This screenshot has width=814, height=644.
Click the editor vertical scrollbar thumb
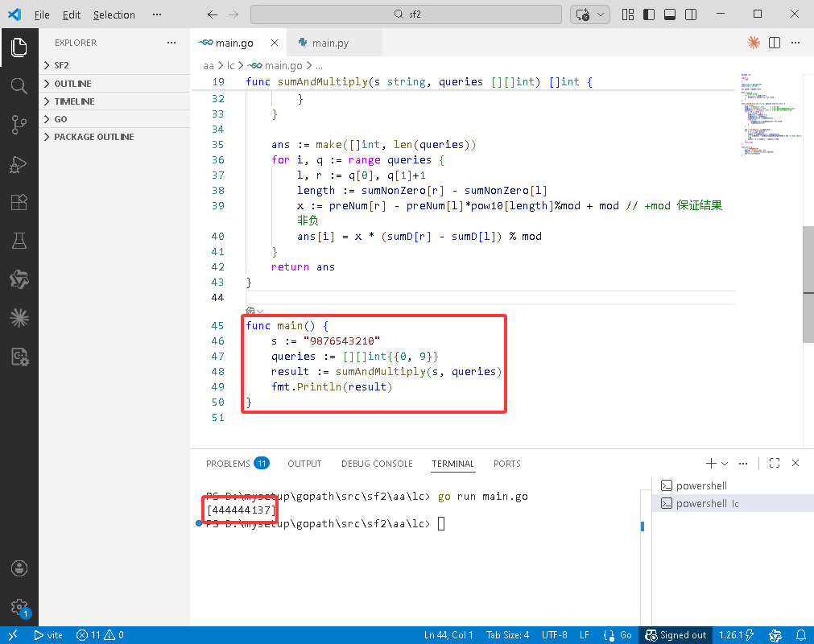click(808, 284)
